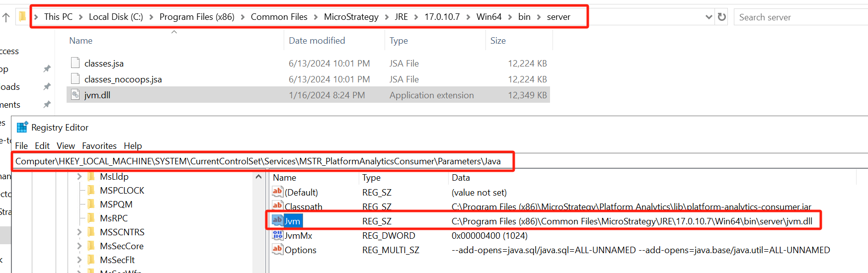Select classes.jsa file icon
Viewport: 868px width, 273px height.
pyautogui.click(x=75, y=63)
